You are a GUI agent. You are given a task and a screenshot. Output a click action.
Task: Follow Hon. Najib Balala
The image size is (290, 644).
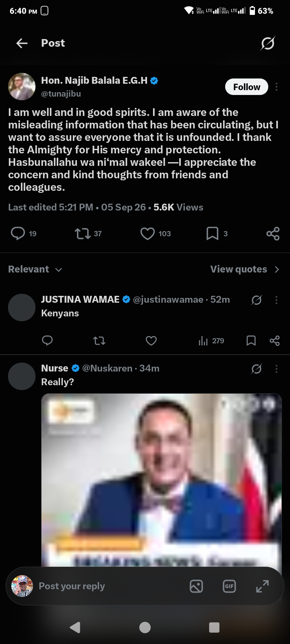tap(246, 87)
